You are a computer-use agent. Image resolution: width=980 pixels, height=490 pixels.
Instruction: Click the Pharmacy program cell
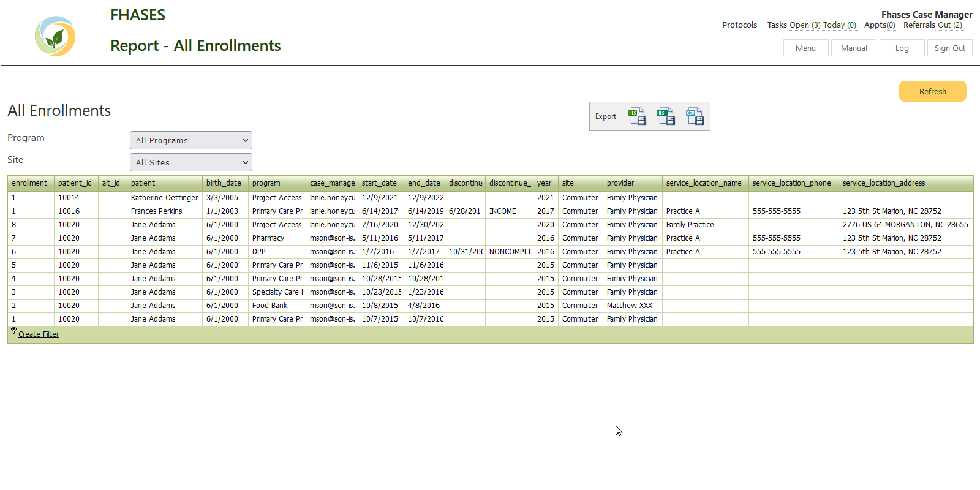[277, 238]
